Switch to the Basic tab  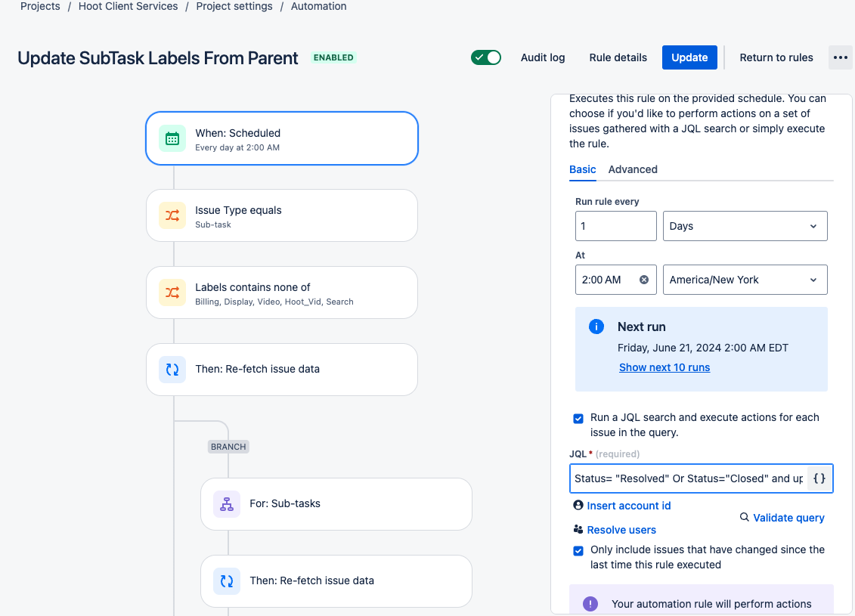pos(582,169)
